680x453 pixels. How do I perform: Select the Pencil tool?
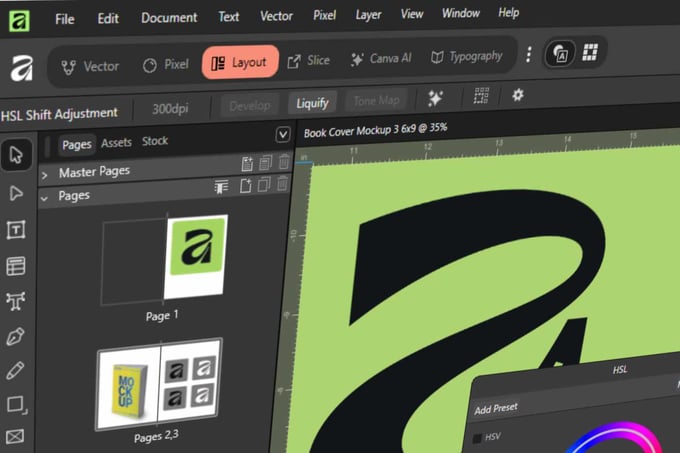(16, 371)
